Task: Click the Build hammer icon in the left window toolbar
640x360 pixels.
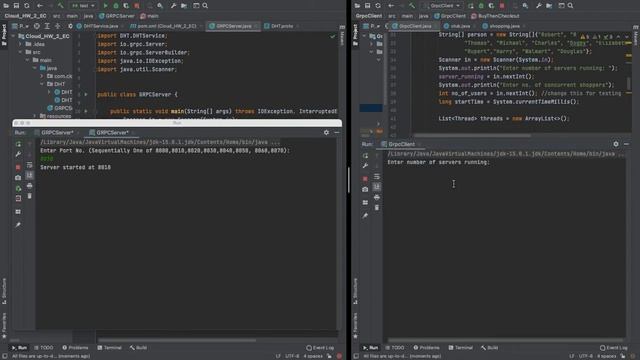Action: coord(61,6)
